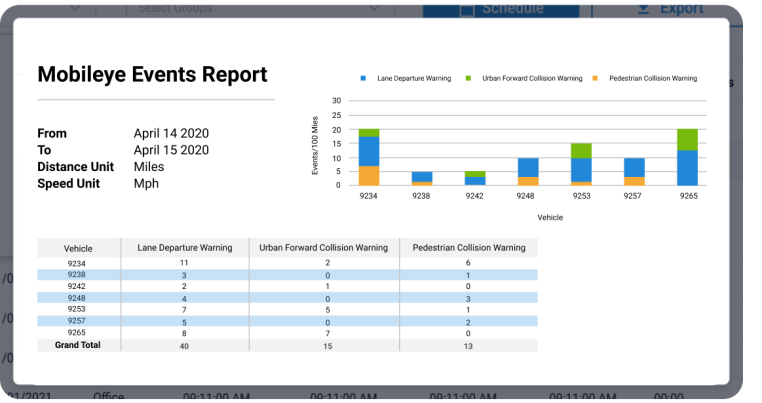Click the Speed Unit value Mph

[146, 184]
